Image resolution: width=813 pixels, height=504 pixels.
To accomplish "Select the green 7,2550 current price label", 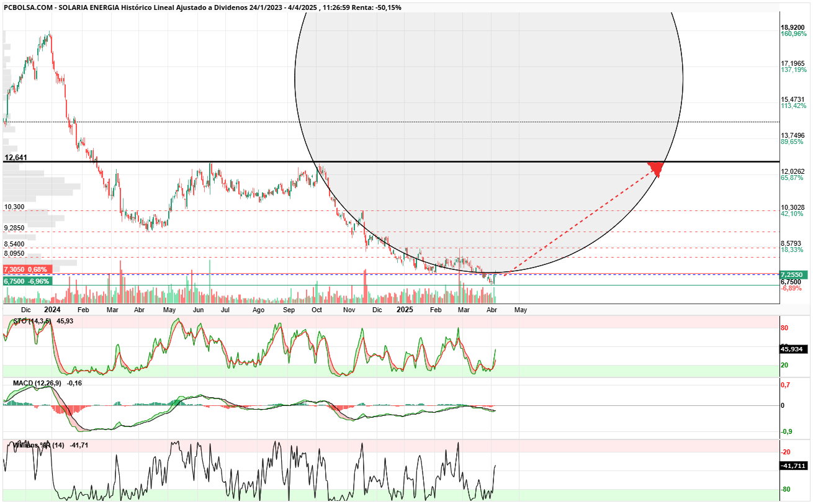I will point(792,274).
